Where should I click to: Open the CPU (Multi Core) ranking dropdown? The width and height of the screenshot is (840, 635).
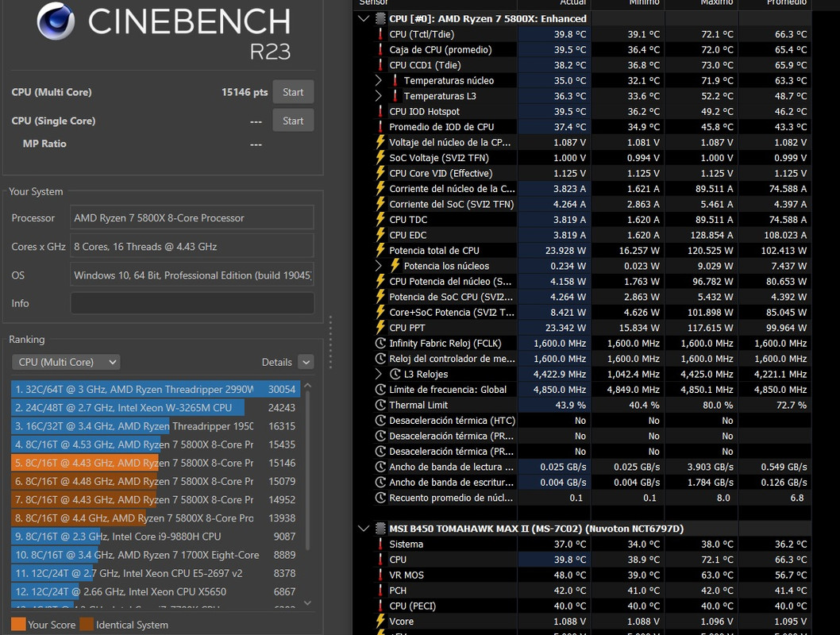tap(66, 363)
